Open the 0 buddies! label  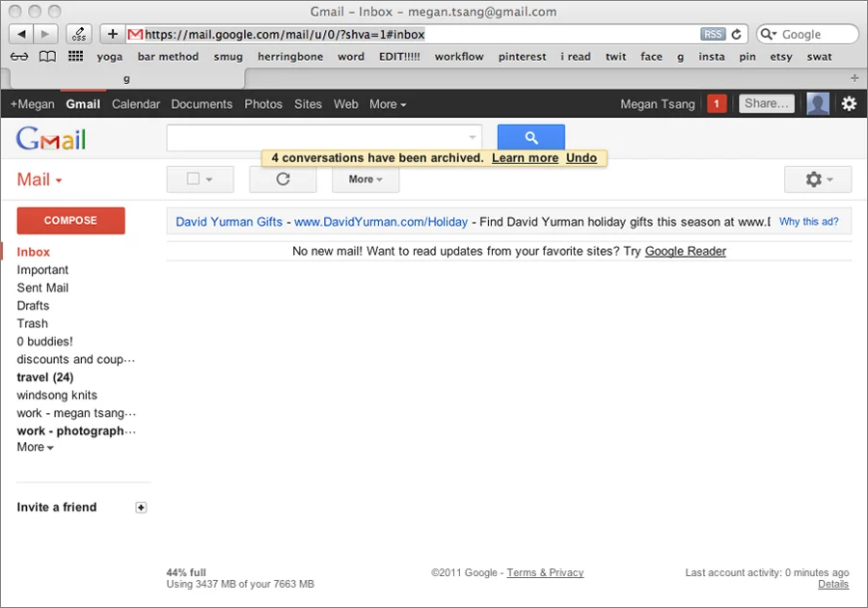44,342
